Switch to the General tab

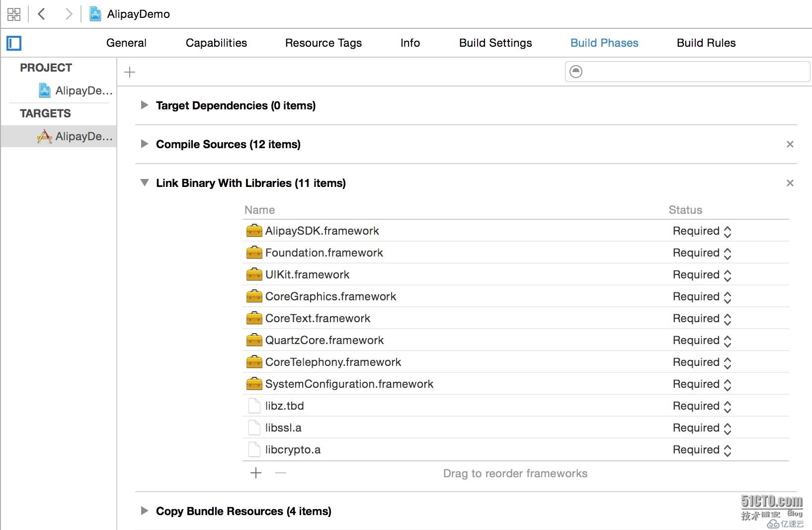(126, 43)
